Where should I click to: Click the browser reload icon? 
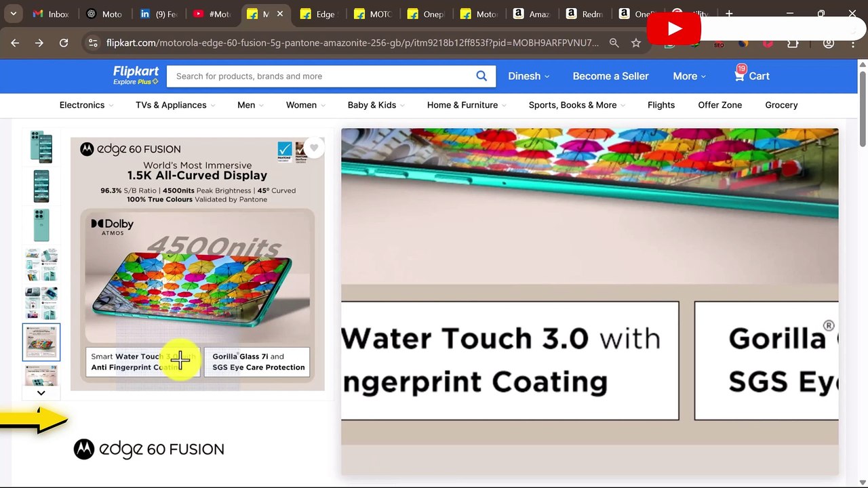[64, 43]
